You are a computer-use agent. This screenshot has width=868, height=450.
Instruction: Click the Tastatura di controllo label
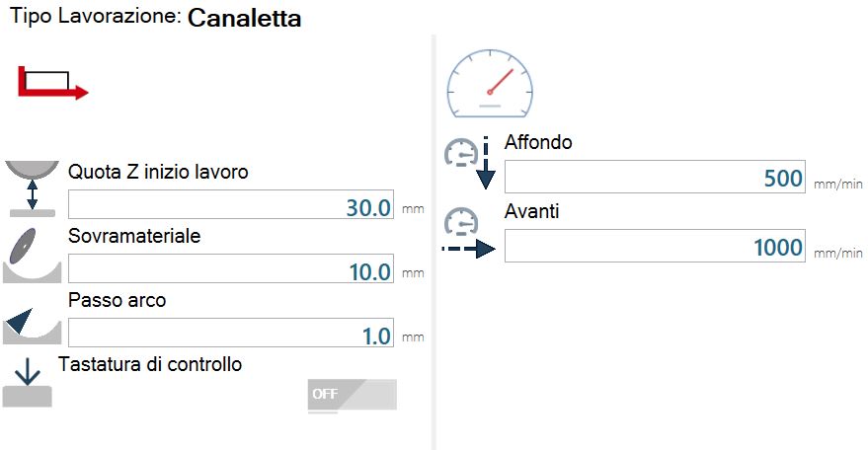pyautogui.click(x=150, y=364)
